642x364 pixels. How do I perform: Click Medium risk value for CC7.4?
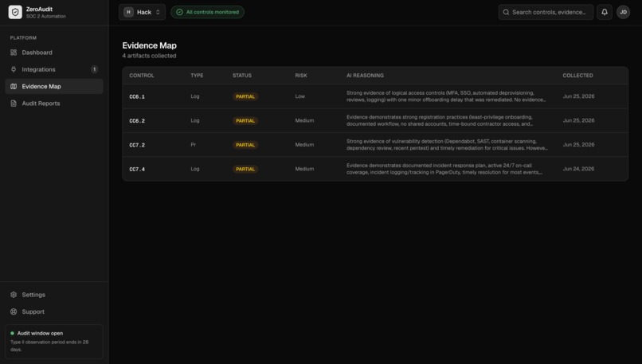click(x=304, y=169)
